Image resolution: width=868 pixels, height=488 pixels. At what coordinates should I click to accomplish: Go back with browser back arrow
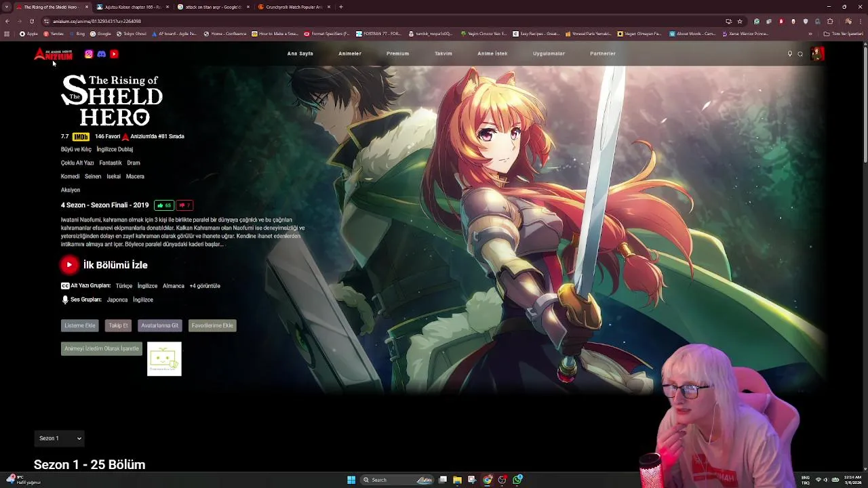[x=7, y=21]
